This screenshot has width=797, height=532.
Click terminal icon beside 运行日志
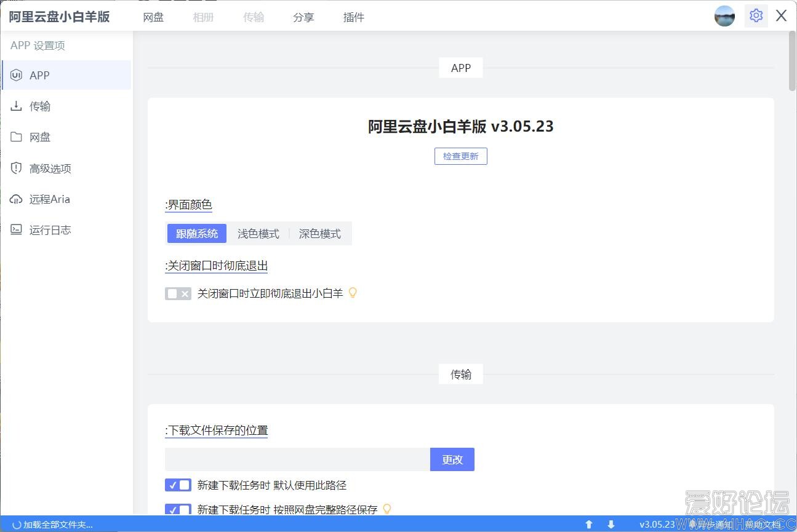coord(17,229)
